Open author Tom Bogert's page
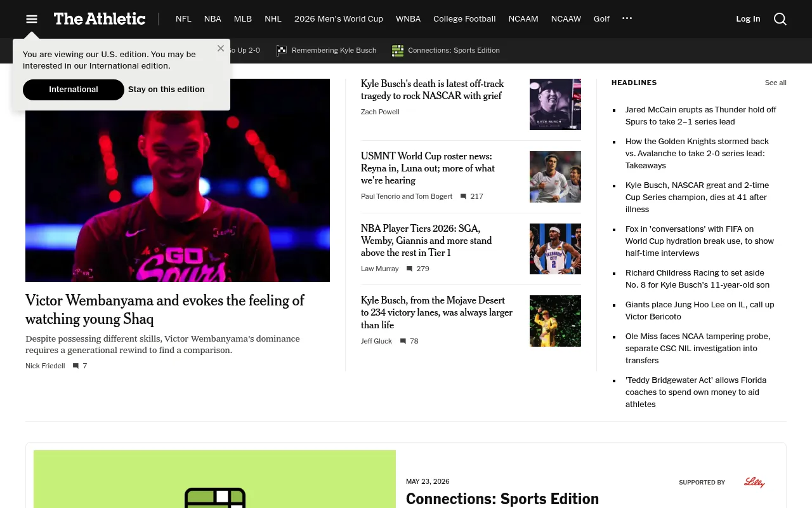 point(434,197)
